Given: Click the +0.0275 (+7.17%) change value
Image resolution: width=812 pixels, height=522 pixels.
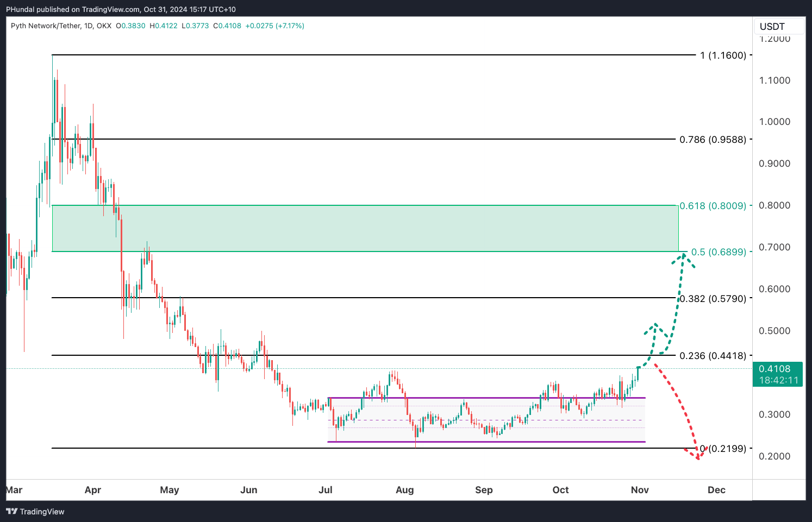Looking at the screenshot, I should coord(275,26).
